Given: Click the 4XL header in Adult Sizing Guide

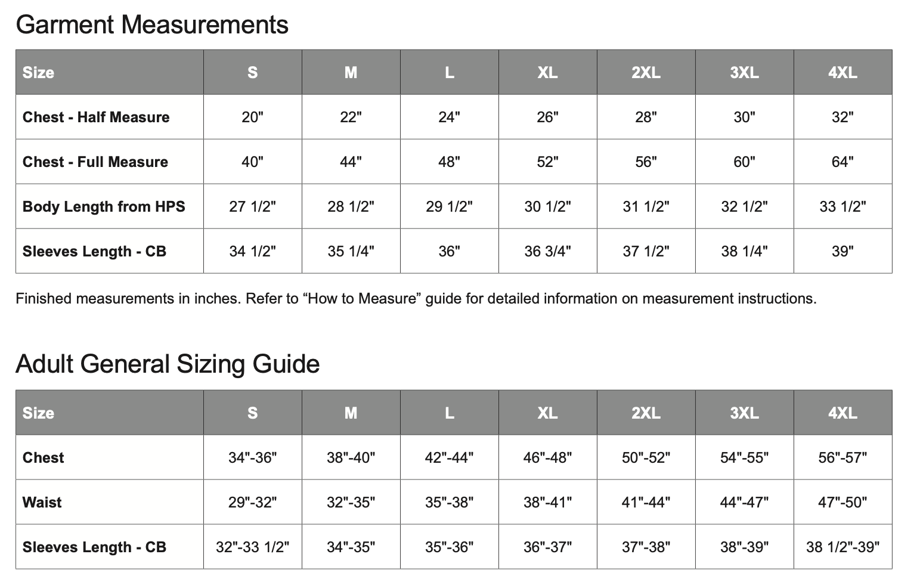Looking at the screenshot, I should (843, 413).
